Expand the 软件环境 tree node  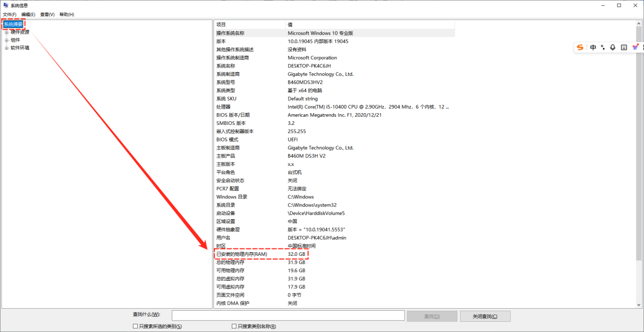tap(7, 48)
